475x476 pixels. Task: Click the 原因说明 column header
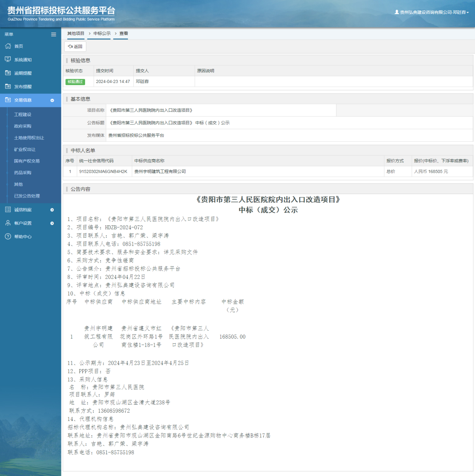tap(205, 71)
